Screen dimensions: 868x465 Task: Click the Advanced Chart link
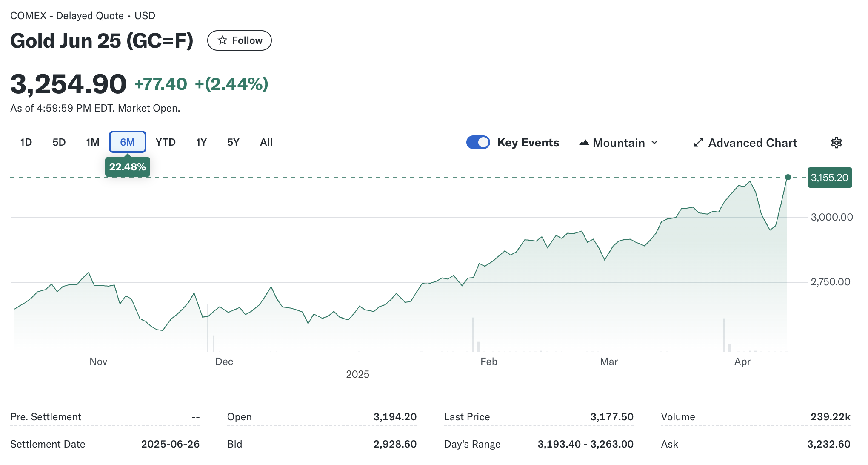pos(752,143)
